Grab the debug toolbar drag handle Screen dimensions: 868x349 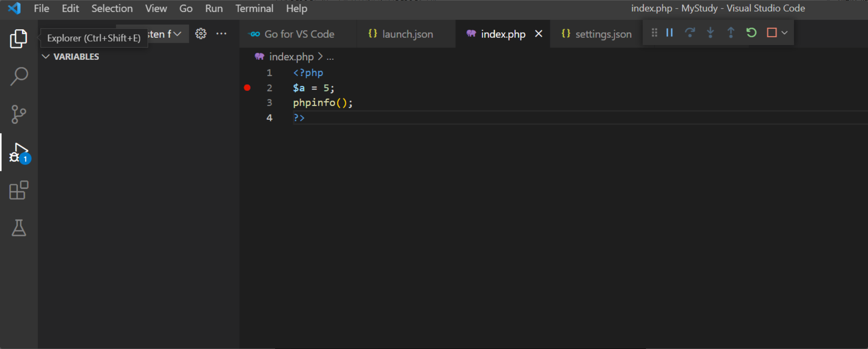[x=654, y=33]
